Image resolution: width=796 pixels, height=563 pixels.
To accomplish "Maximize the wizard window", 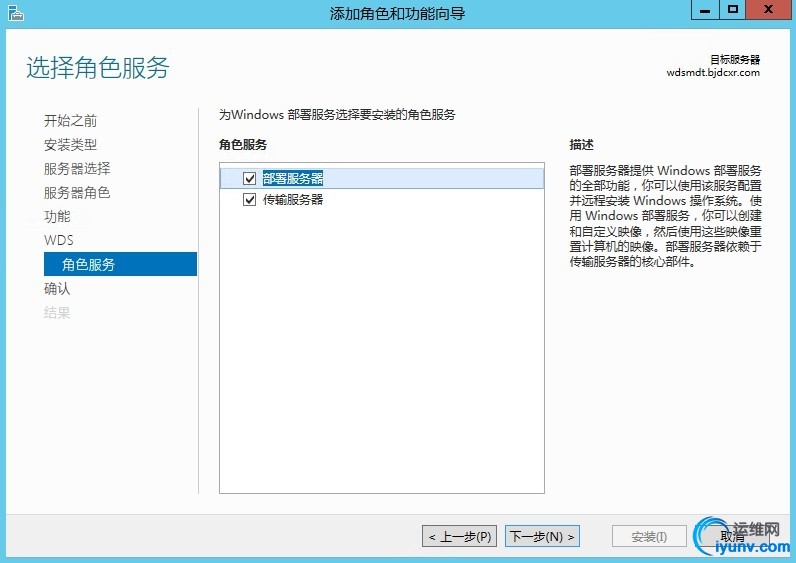I will 733,10.
